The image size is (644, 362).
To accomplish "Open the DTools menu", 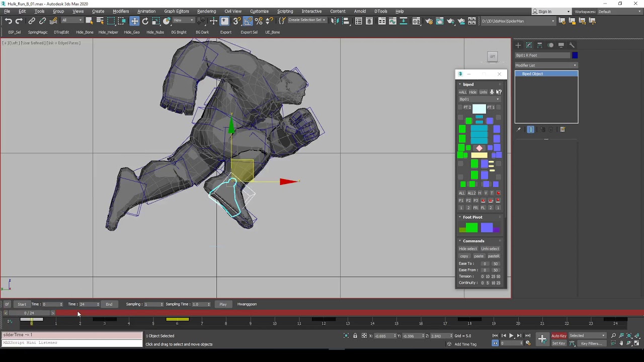I will coord(381,11).
